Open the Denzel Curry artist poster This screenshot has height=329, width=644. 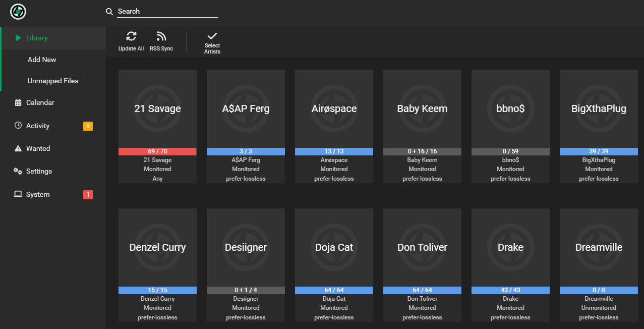coord(157,247)
